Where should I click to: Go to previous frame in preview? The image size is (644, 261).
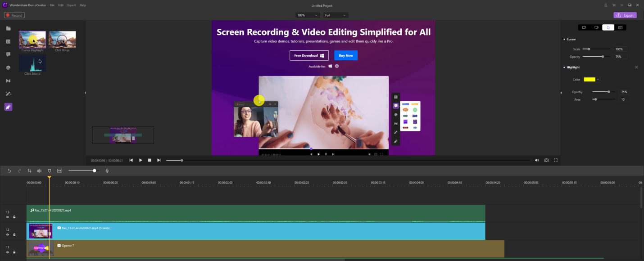(131, 160)
